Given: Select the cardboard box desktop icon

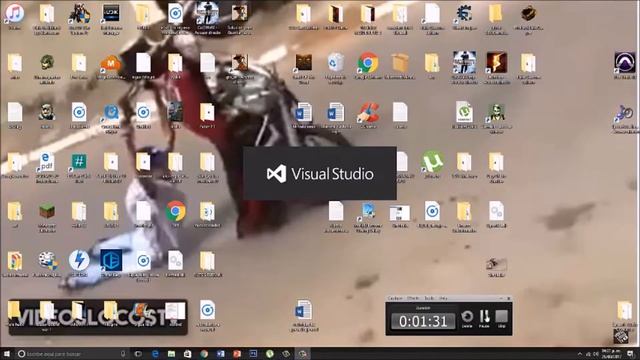Looking at the screenshot, I should coord(400,63).
